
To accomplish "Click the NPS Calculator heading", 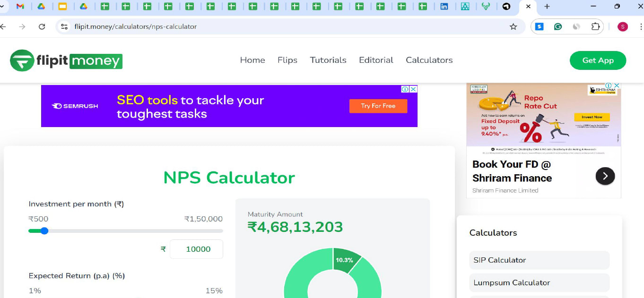I will point(229,178).
